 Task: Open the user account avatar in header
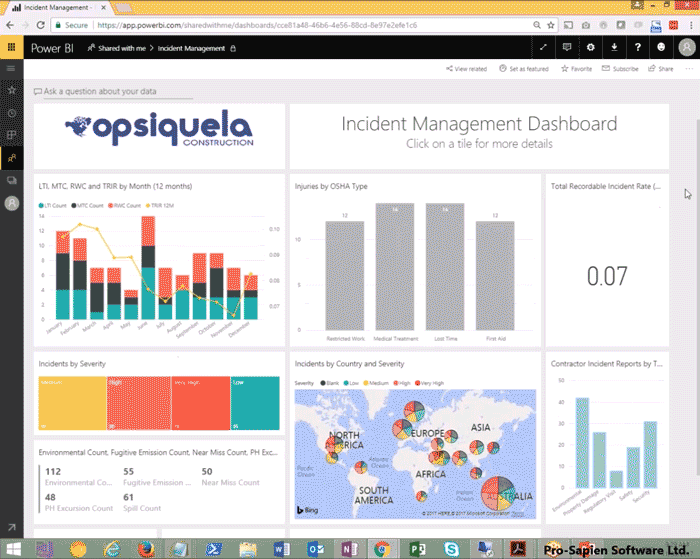[x=687, y=47]
